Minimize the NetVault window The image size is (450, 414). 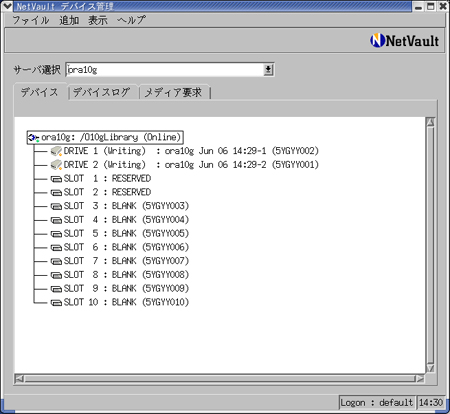click(x=419, y=6)
